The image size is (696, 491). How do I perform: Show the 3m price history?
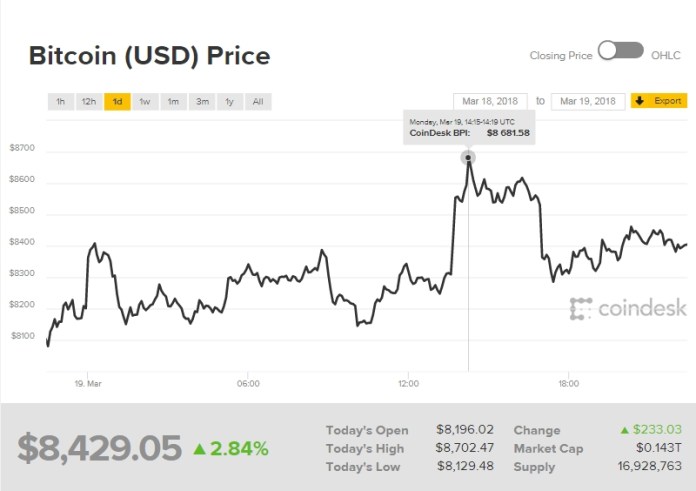pos(202,101)
